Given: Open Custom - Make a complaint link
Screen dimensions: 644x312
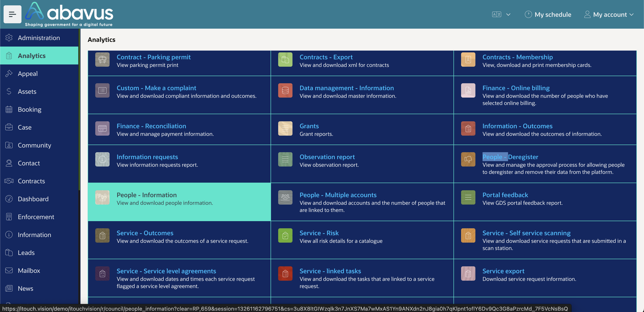Looking at the screenshot, I should (x=156, y=88).
